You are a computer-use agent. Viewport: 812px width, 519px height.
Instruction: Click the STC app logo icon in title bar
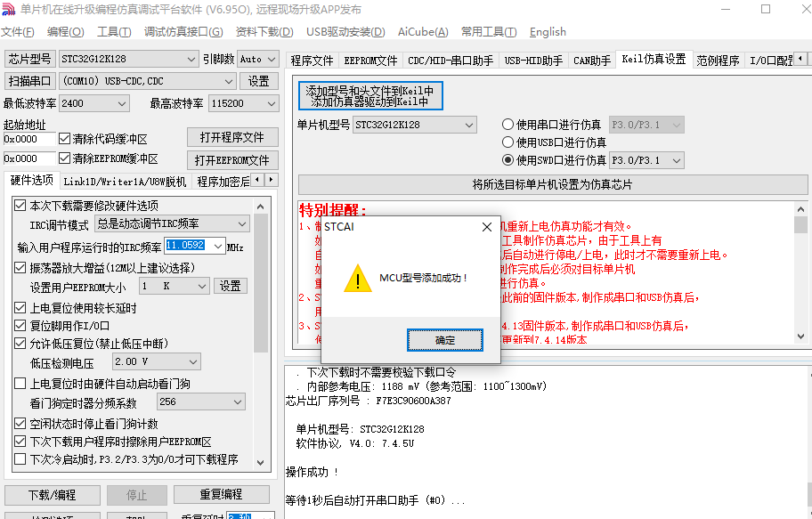9,9
